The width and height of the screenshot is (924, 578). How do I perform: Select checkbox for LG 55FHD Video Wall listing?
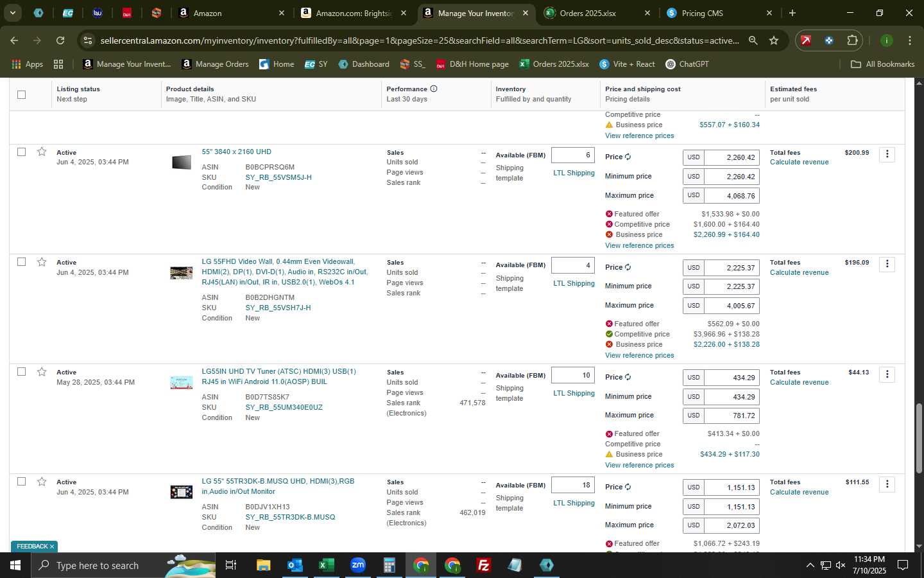[x=21, y=262]
